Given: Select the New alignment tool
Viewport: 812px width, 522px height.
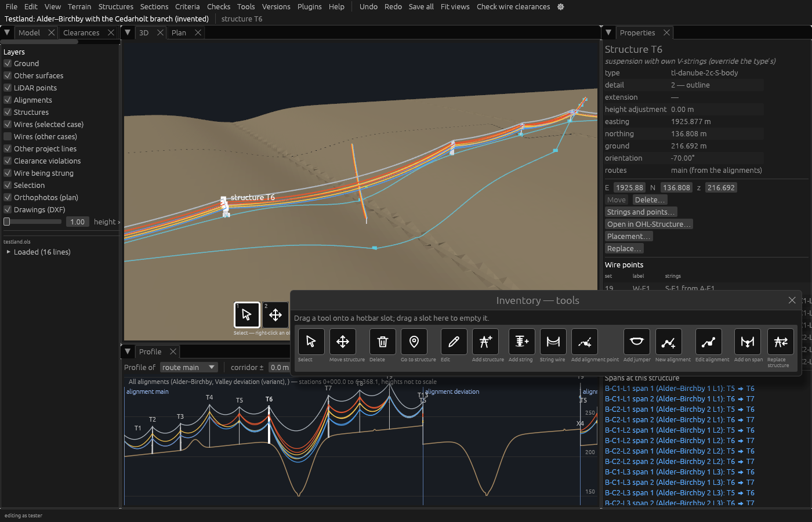Looking at the screenshot, I should tap(669, 342).
